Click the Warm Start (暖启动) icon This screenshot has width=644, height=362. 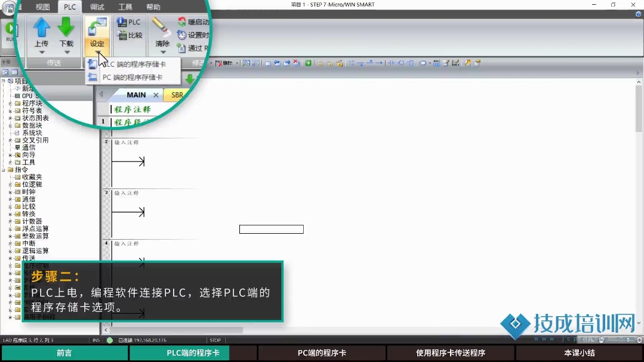[181, 21]
